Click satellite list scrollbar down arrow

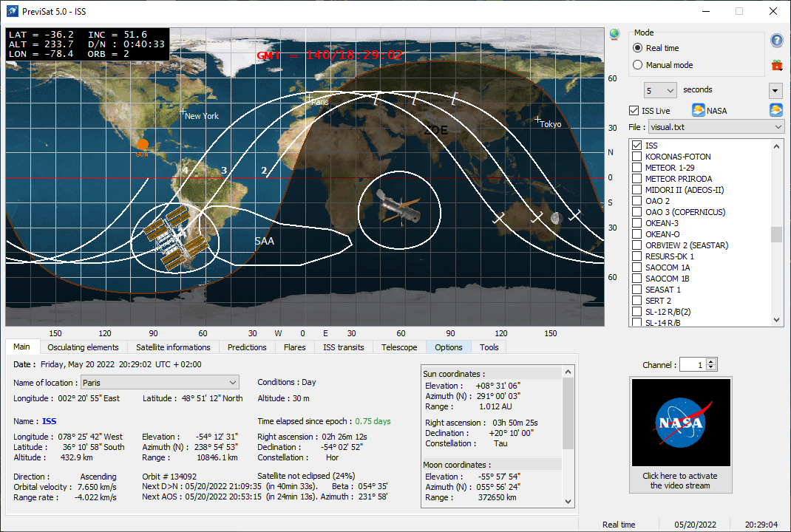(776, 320)
